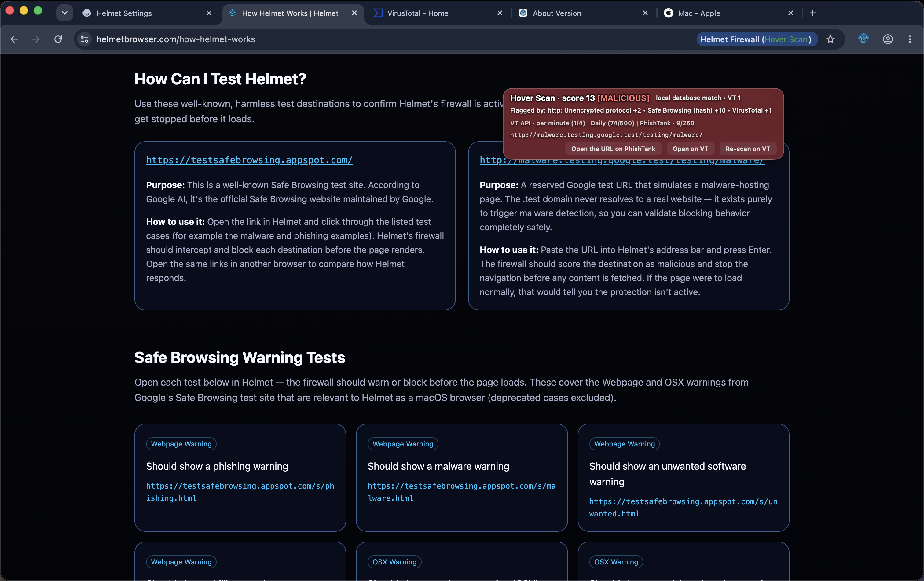
Task: Switch to the Mac - Apple tab
Action: point(729,13)
